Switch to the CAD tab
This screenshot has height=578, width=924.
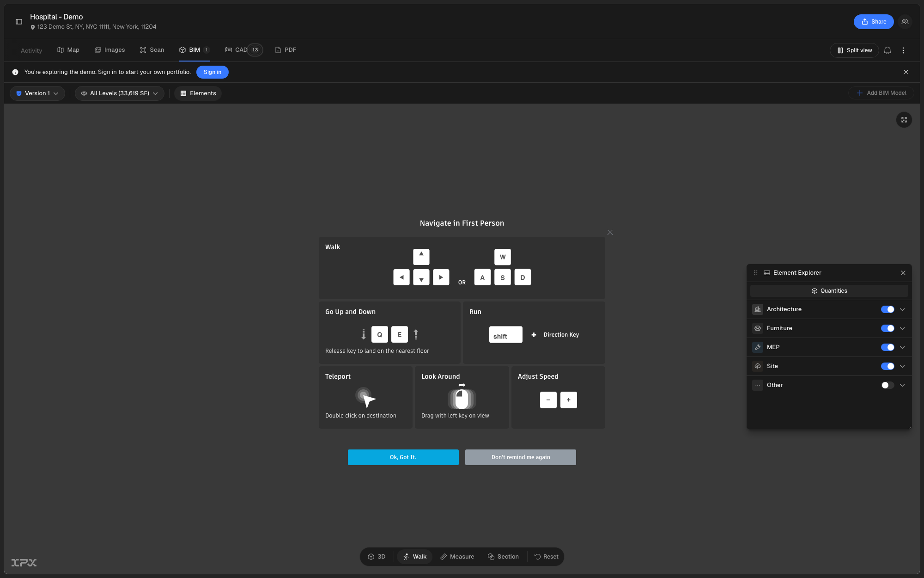click(x=243, y=50)
